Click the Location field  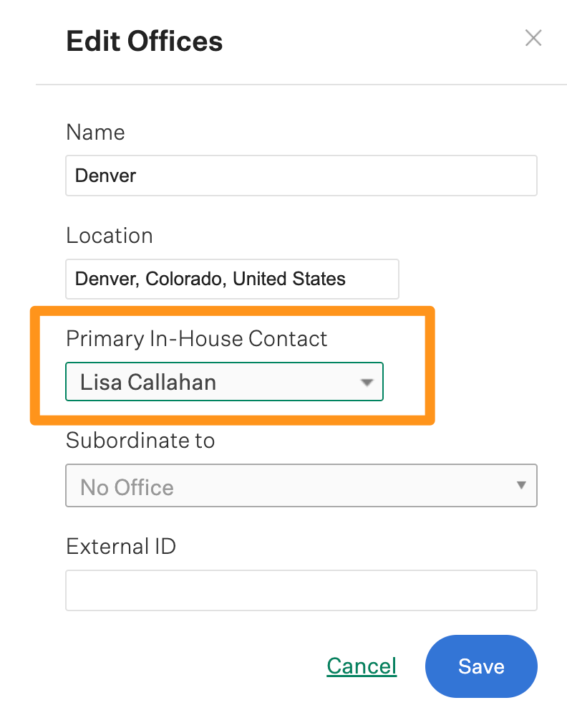(232, 279)
